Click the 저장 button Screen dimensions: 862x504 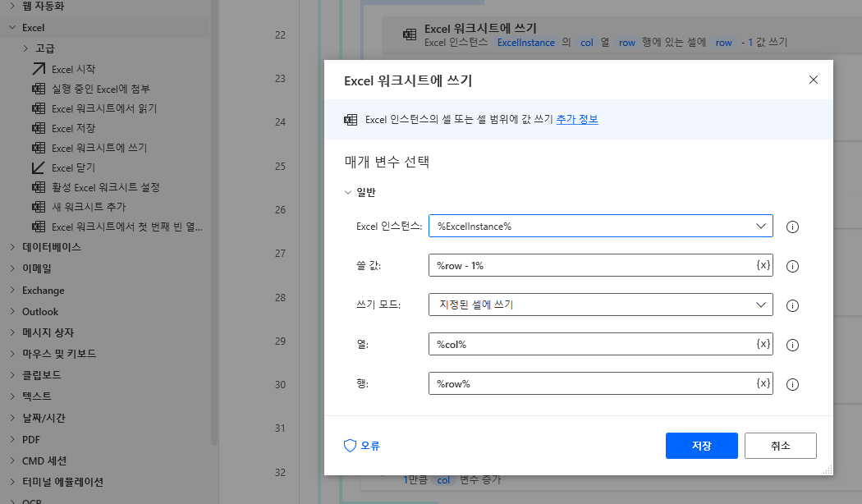tap(701, 445)
